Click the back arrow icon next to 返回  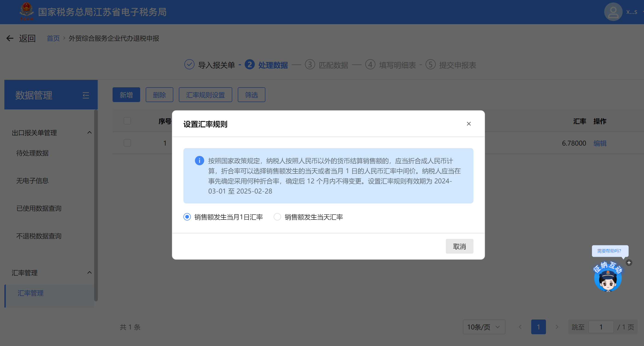pos(10,38)
